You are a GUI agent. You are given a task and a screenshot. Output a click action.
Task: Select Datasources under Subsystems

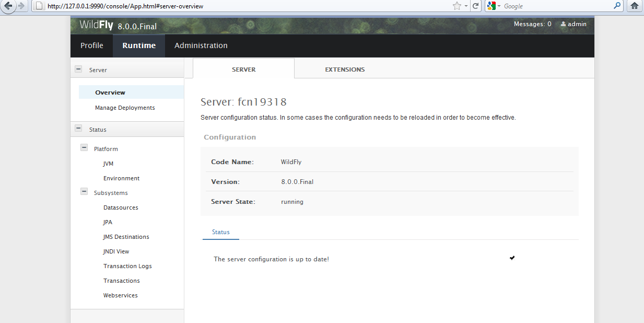[x=121, y=207]
